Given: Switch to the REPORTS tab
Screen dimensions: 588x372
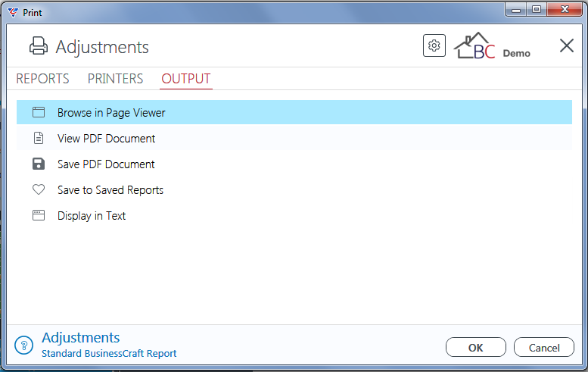Looking at the screenshot, I should coord(42,79).
